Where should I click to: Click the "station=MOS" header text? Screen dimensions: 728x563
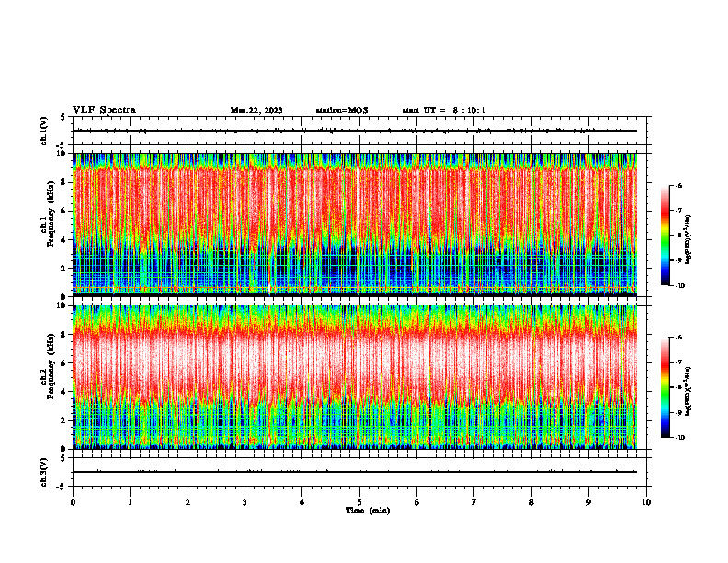tap(342, 110)
